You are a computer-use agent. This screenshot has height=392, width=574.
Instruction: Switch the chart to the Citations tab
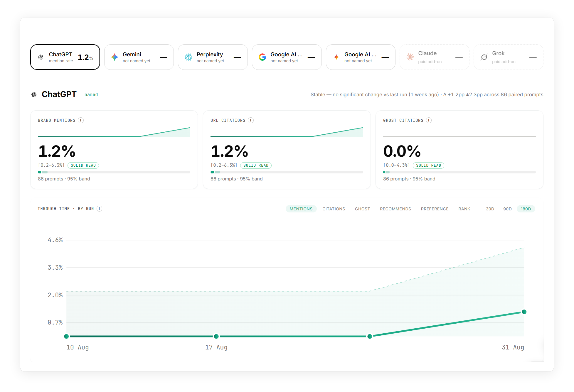point(334,209)
